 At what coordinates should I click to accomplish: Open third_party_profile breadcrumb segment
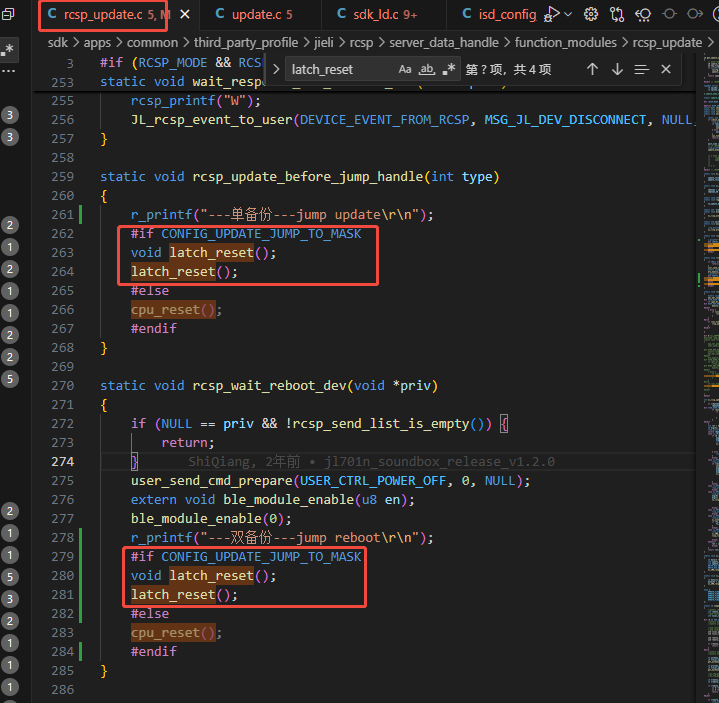click(x=246, y=43)
